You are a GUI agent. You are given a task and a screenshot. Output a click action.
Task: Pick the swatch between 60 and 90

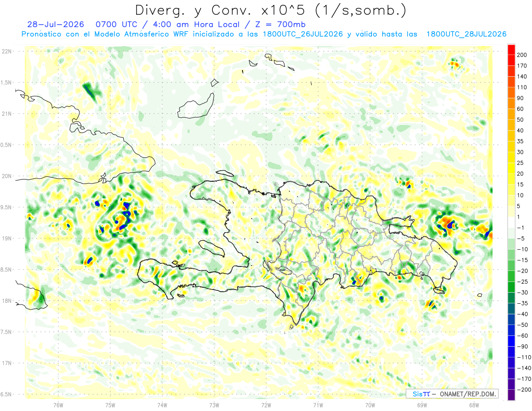511,104
